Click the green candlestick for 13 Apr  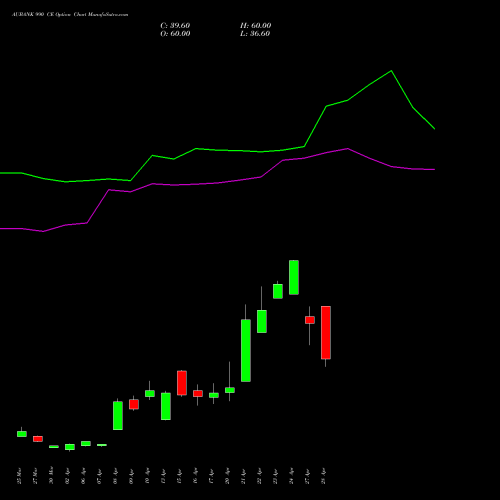pyautogui.click(x=166, y=406)
